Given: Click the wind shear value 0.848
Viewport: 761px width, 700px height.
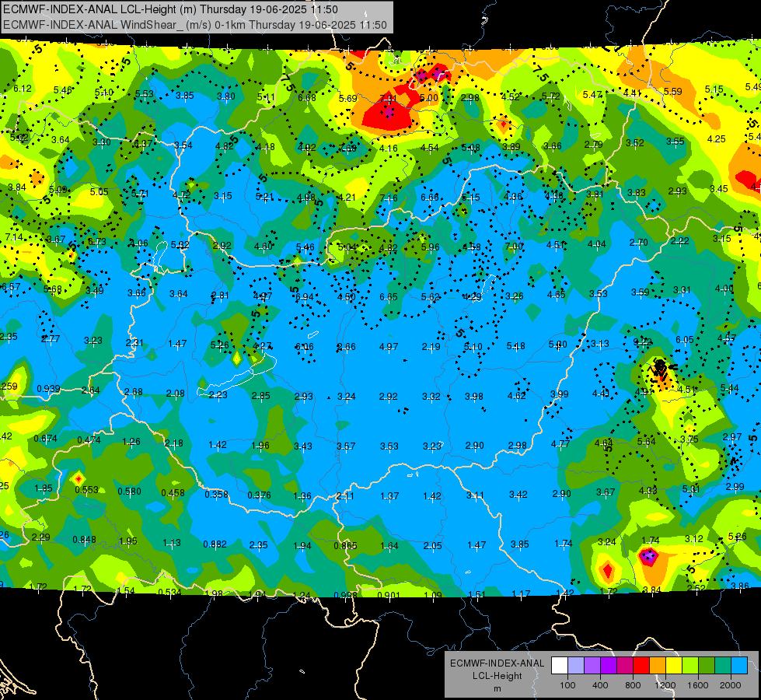Looking at the screenshot, I should 85,540.
